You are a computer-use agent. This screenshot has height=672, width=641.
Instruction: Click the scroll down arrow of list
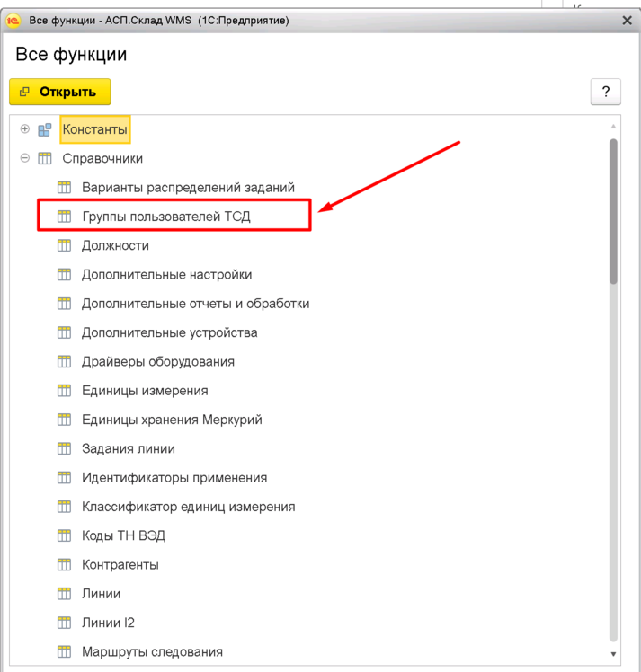[614, 654]
